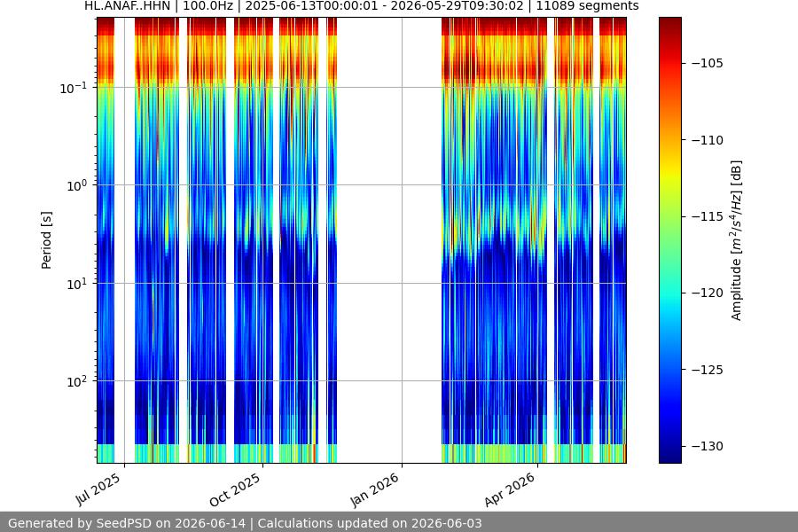The height and width of the screenshot is (532, 798).
Task: Click the 'Oct 2025' x-axis label
Action: coord(235,489)
